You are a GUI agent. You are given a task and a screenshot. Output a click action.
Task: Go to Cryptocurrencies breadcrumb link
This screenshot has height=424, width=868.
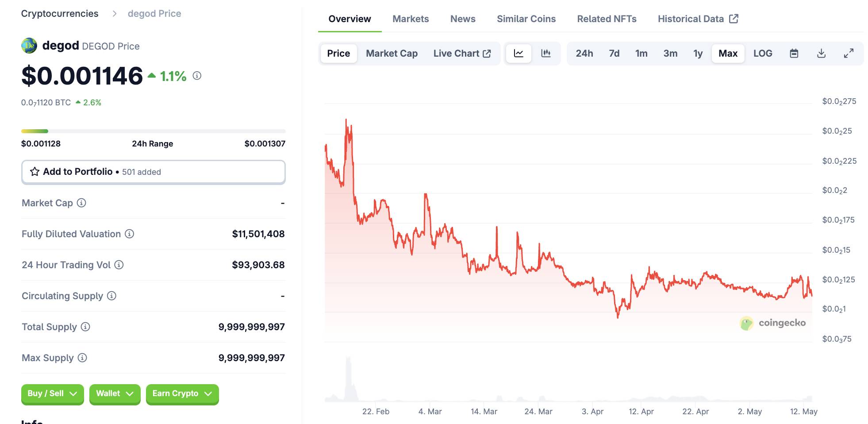pyautogui.click(x=60, y=14)
